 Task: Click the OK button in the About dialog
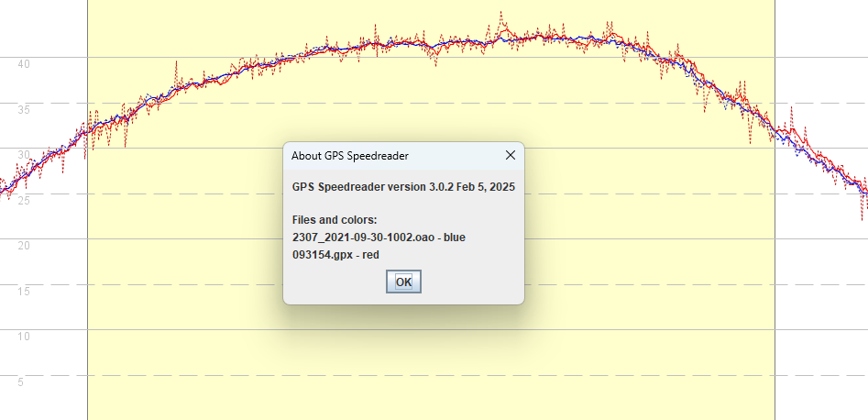point(403,282)
